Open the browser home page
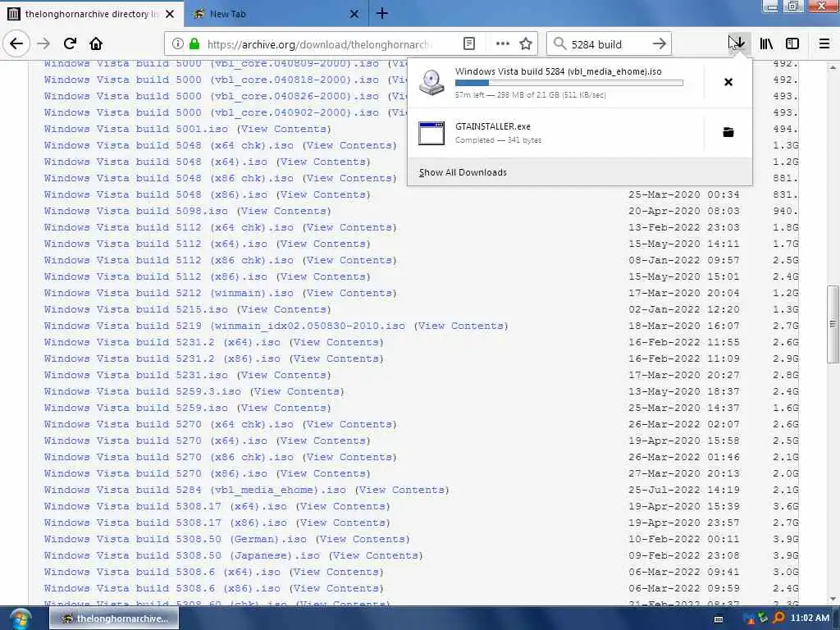The image size is (840, 630). (x=96, y=43)
